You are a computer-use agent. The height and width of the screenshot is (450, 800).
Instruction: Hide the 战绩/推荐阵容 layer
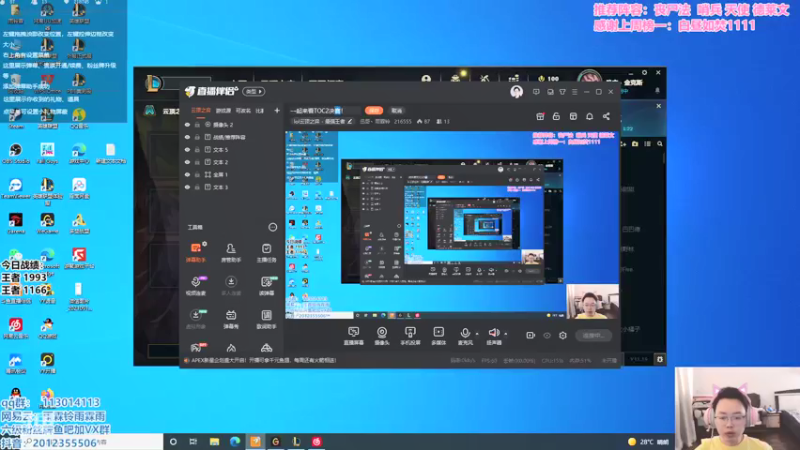(187, 137)
